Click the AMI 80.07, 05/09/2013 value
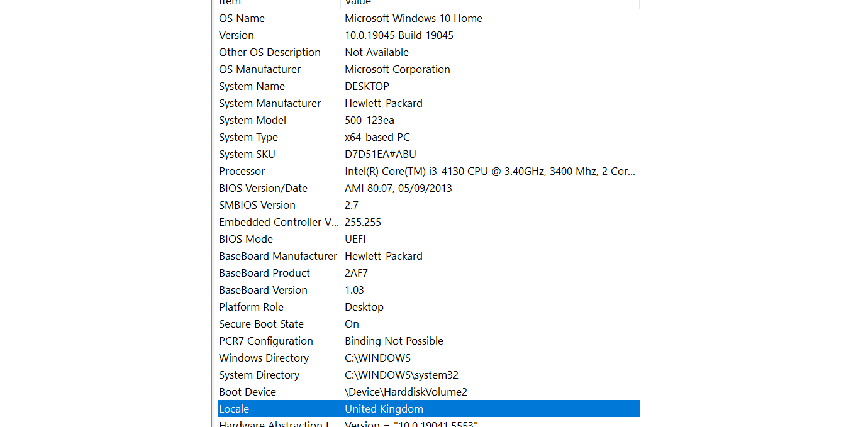Image resolution: width=868 pixels, height=427 pixels. [398, 188]
